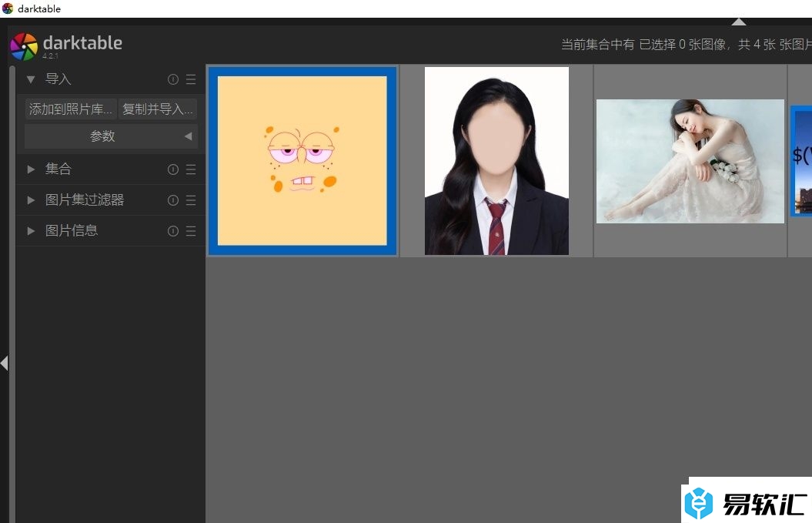Viewport: 812px width, 523px height.
Task: Open presets menu for 图片信息
Action: coord(191,231)
